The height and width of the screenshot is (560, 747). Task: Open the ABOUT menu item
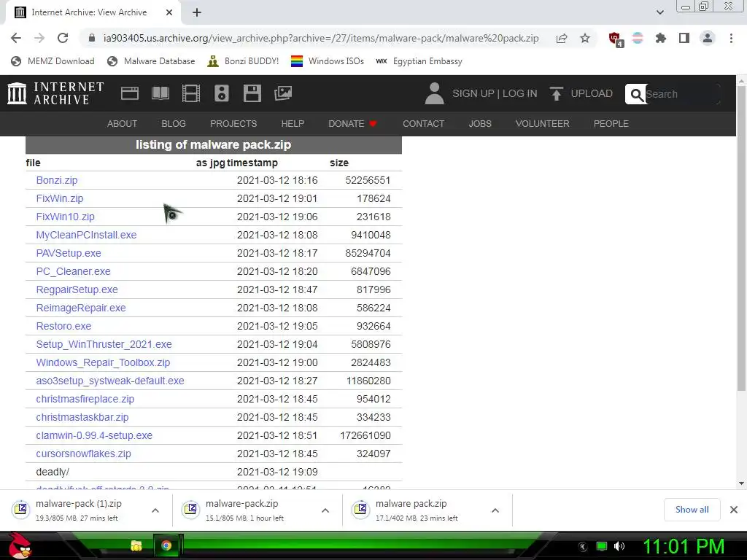122,124
